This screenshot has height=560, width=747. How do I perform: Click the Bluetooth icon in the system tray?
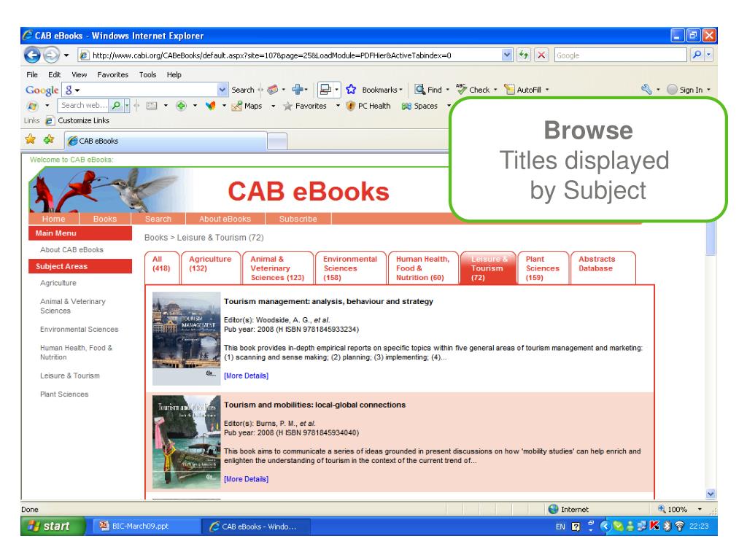pos(667,526)
